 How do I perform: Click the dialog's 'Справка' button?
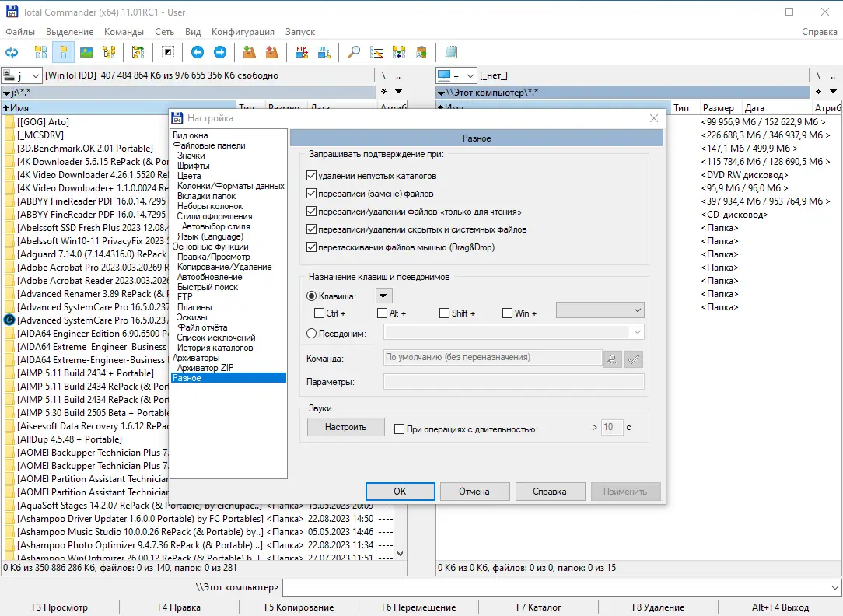(550, 492)
